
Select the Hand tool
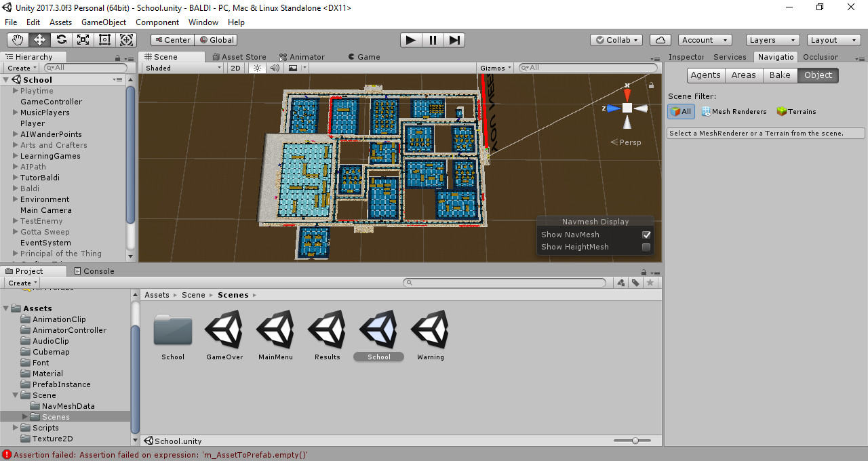point(17,40)
